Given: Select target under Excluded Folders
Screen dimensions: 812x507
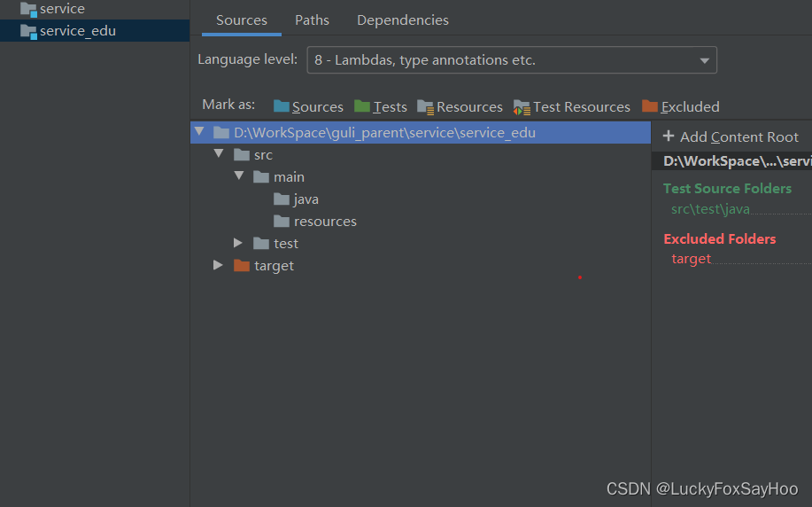Looking at the screenshot, I should pyautogui.click(x=691, y=259).
